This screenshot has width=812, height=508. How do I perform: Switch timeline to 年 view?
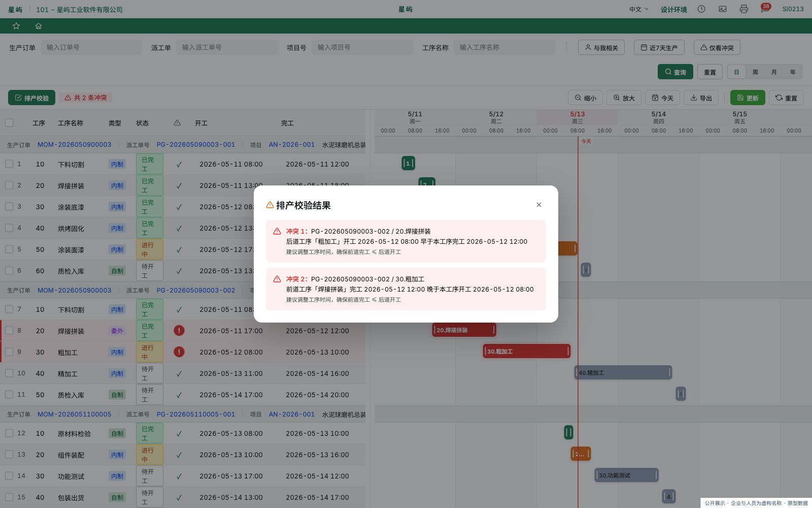793,72
